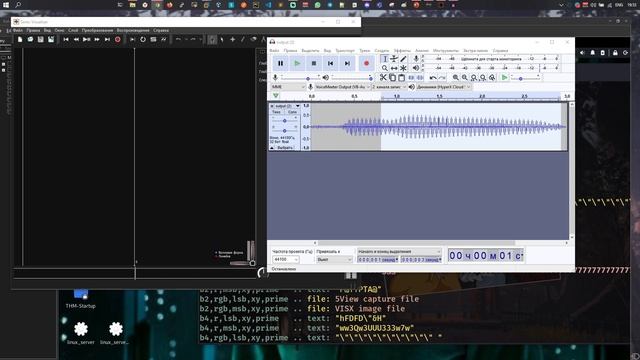
Task: Open Audacity's Help menu
Action: click(500, 51)
